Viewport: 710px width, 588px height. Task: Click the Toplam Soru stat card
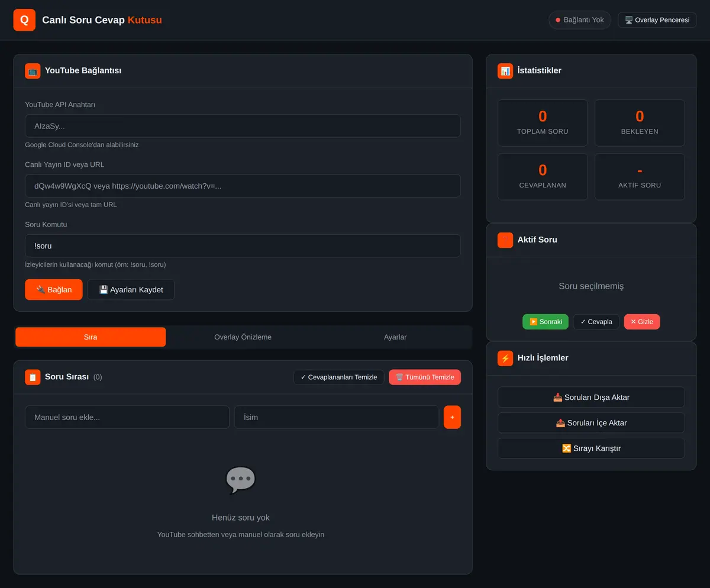(543, 123)
